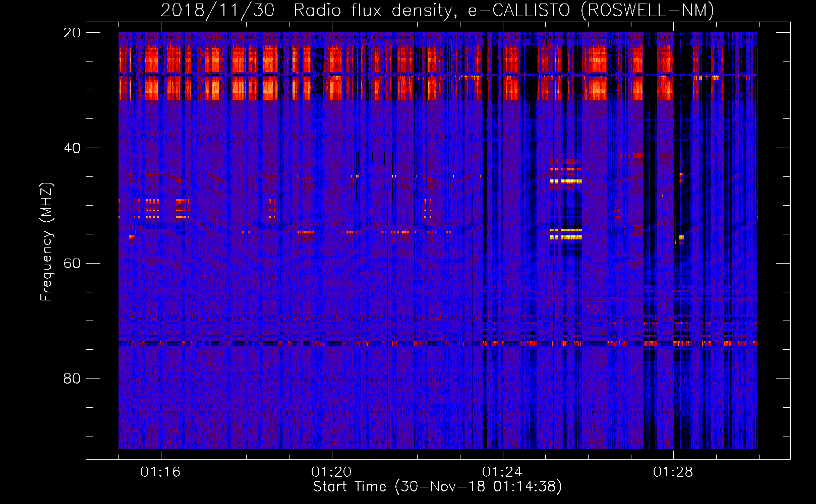Click the 80 frequency tick label

click(x=72, y=379)
